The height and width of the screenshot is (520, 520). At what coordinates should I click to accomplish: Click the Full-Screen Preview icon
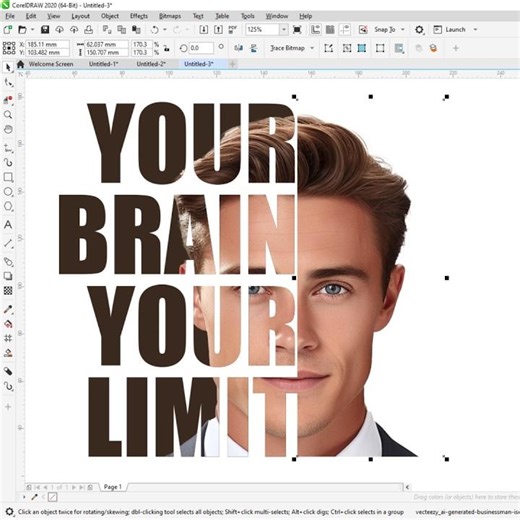click(297, 30)
